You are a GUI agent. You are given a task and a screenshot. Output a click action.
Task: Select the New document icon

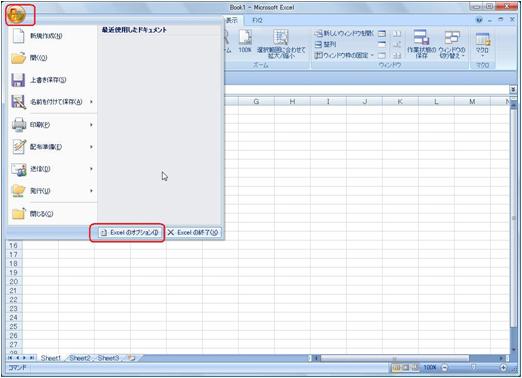click(18, 36)
